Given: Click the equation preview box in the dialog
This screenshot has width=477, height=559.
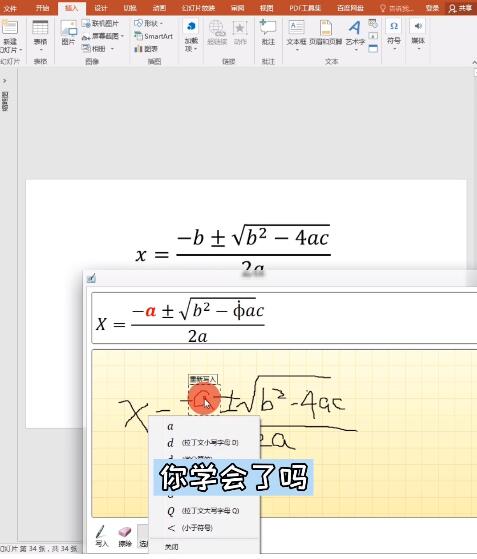Looking at the screenshot, I should [284, 318].
